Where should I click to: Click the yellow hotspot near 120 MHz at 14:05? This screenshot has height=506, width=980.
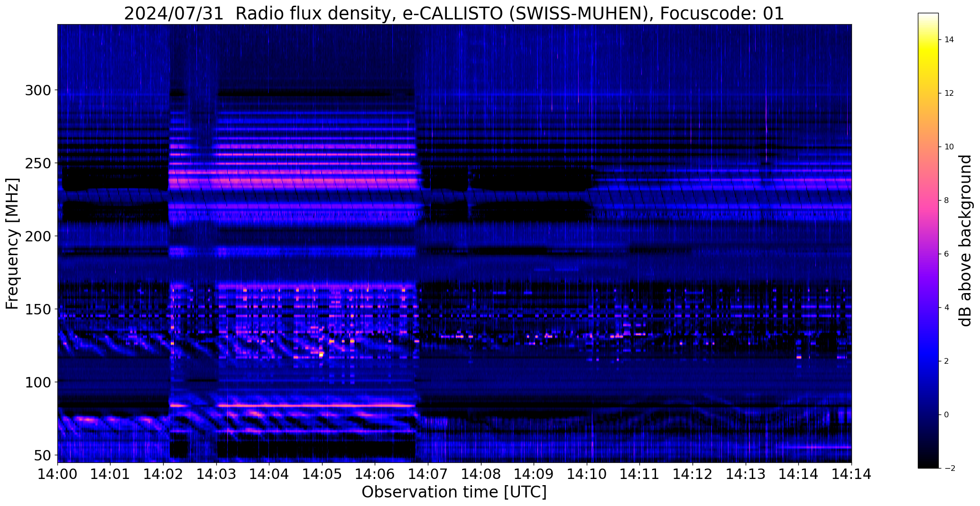pos(321,354)
